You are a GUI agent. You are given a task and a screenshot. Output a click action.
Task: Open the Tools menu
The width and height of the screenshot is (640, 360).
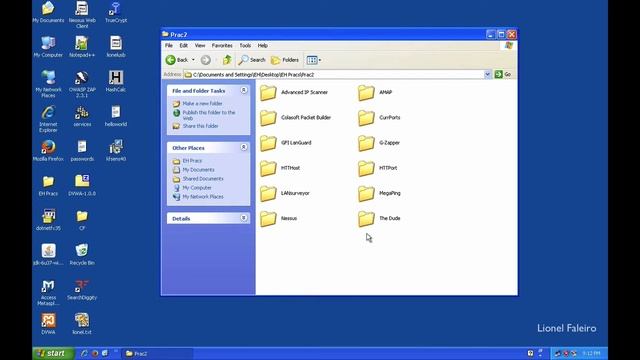[x=245, y=46]
